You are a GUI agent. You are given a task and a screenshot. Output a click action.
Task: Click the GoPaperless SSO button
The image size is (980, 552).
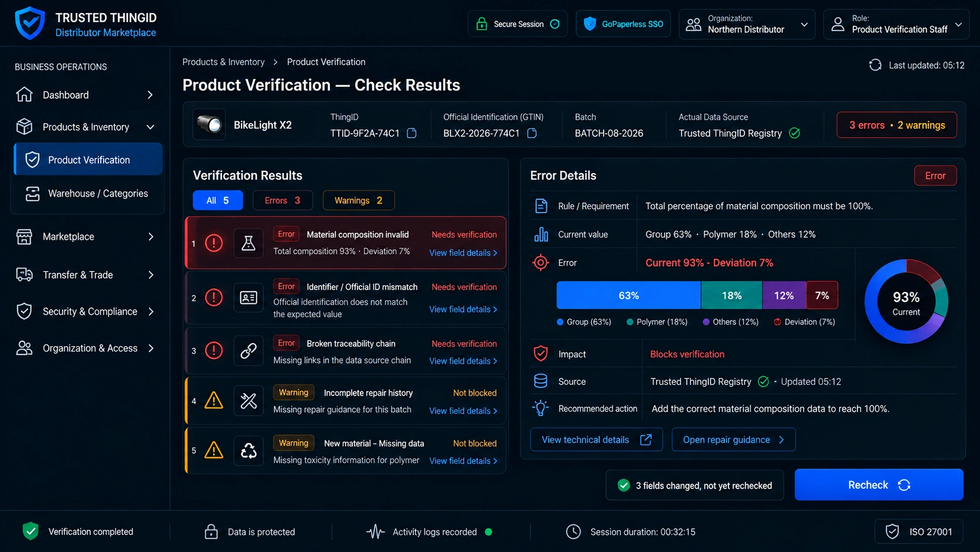point(623,24)
